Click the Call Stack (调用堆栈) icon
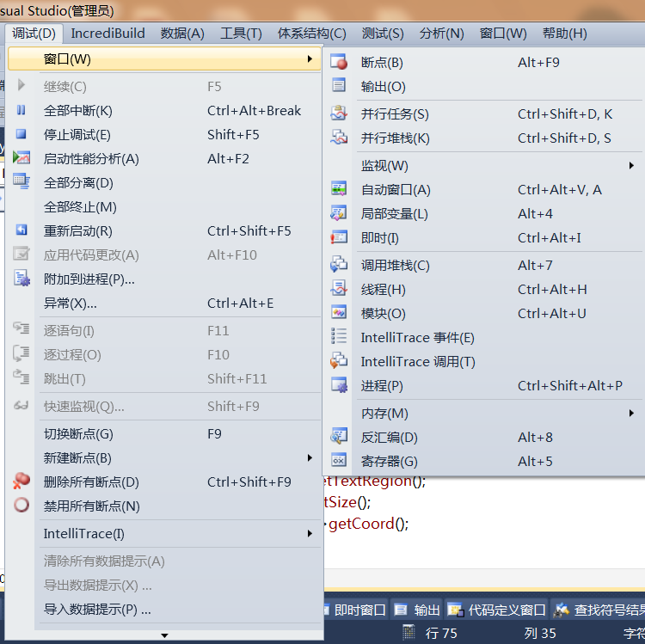This screenshot has height=644, width=645. click(339, 265)
